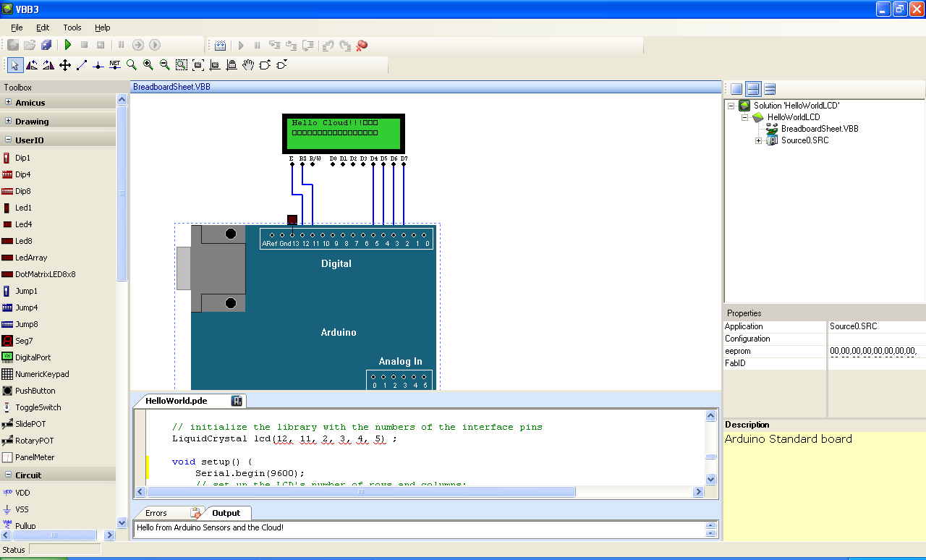926x560 pixels.
Task: Click the Save All toolbar icon
Action: tap(46, 45)
